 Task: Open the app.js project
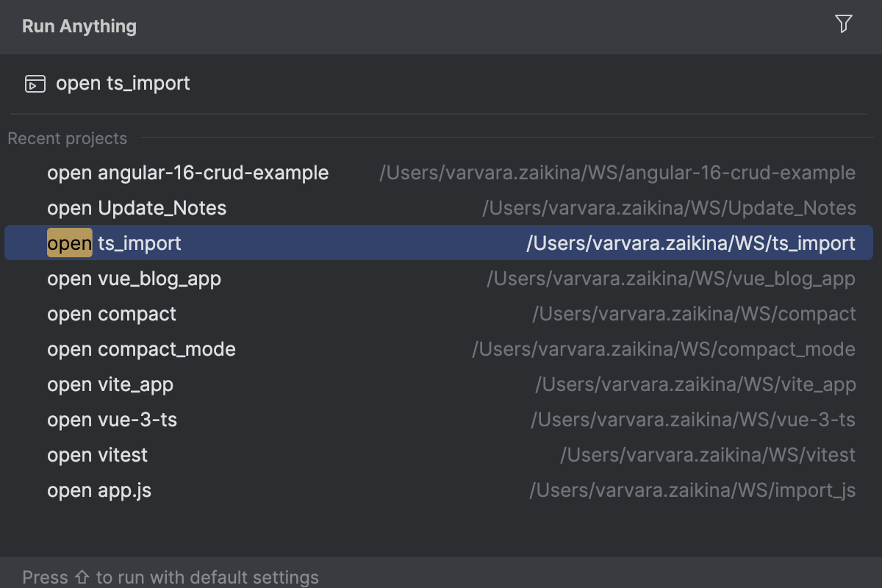pyautogui.click(x=99, y=490)
